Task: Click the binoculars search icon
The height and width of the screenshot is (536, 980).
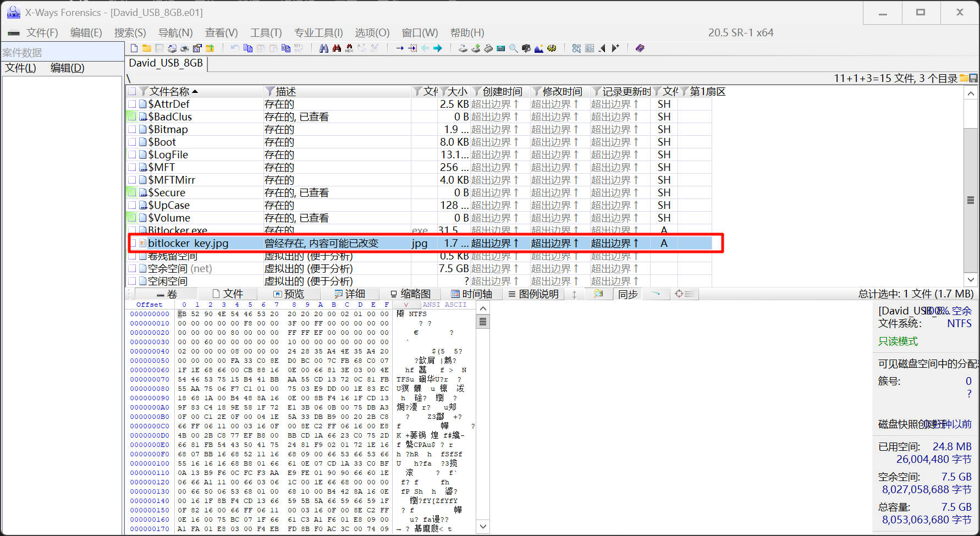Action: pos(324,48)
